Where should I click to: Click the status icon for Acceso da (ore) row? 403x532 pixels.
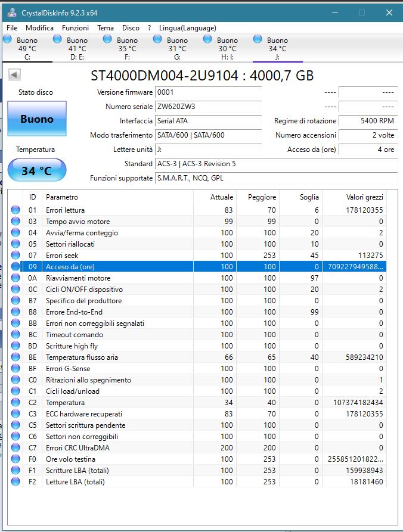15,266
